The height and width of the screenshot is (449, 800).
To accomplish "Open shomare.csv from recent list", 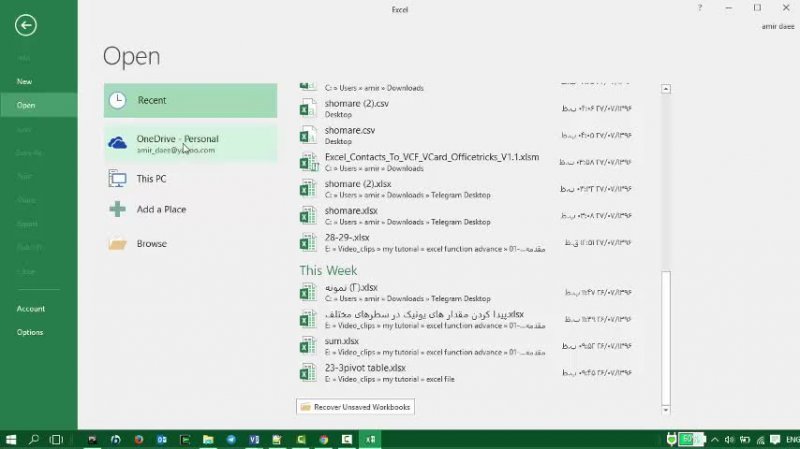I will pyautogui.click(x=350, y=130).
